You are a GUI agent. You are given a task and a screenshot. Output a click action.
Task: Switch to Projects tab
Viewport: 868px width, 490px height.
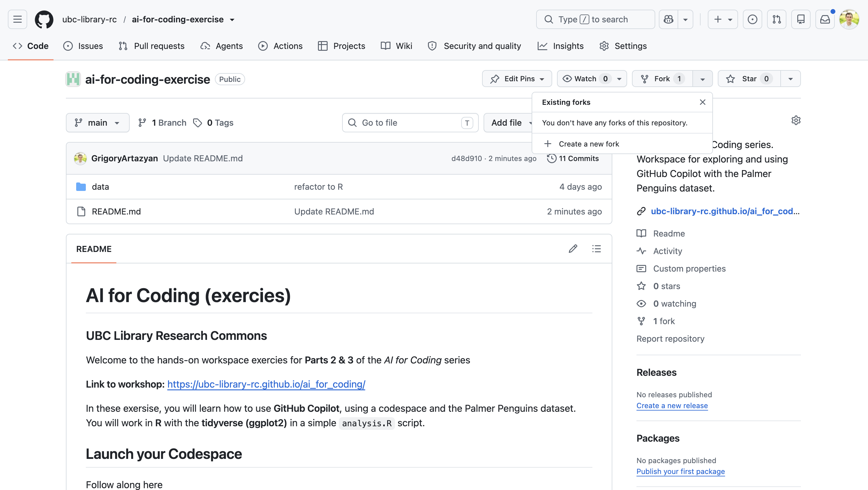[x=341, y=46]
